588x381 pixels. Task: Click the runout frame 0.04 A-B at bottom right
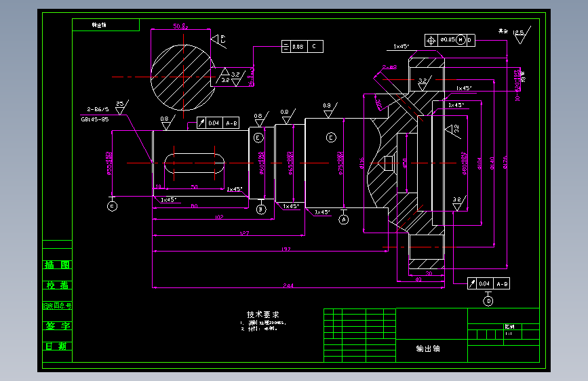coord(488,283)
